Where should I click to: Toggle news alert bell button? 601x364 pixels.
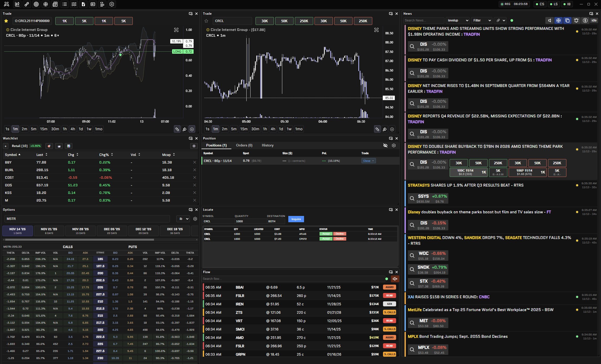tap(576, 20)
